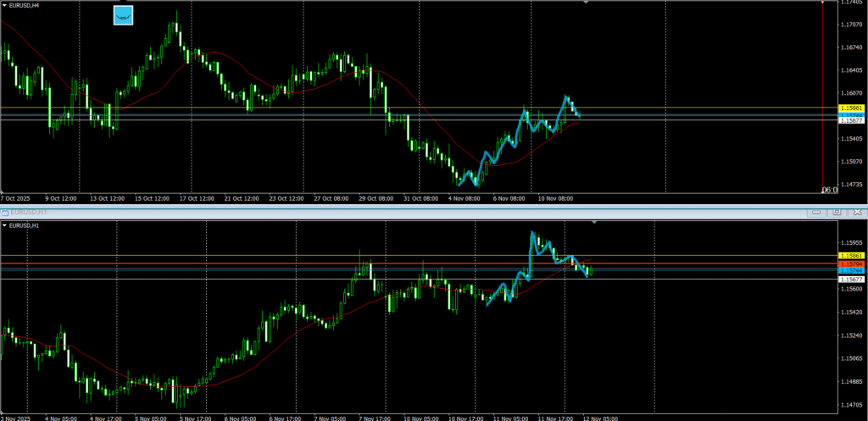
Task: Restore the EURUSD,H1 chart window size
Action: [837, 211]
